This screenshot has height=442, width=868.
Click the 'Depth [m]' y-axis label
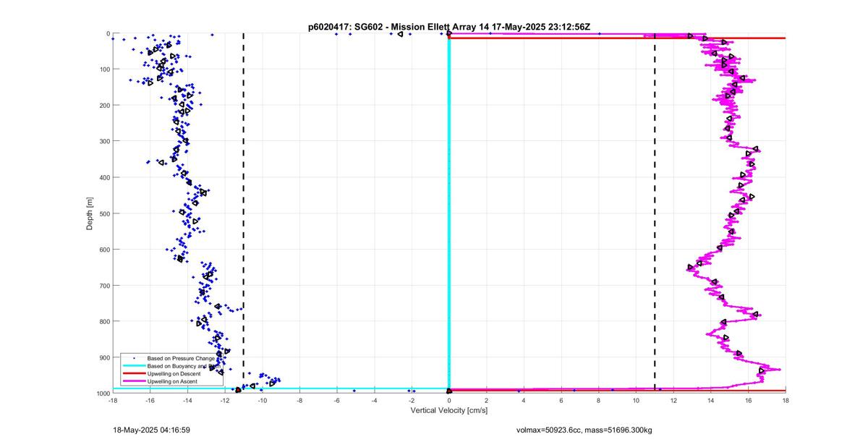90,213
